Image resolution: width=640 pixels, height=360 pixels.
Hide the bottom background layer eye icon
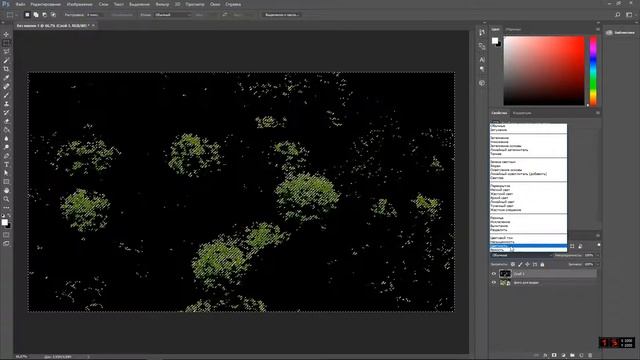(x=494, y=282)
